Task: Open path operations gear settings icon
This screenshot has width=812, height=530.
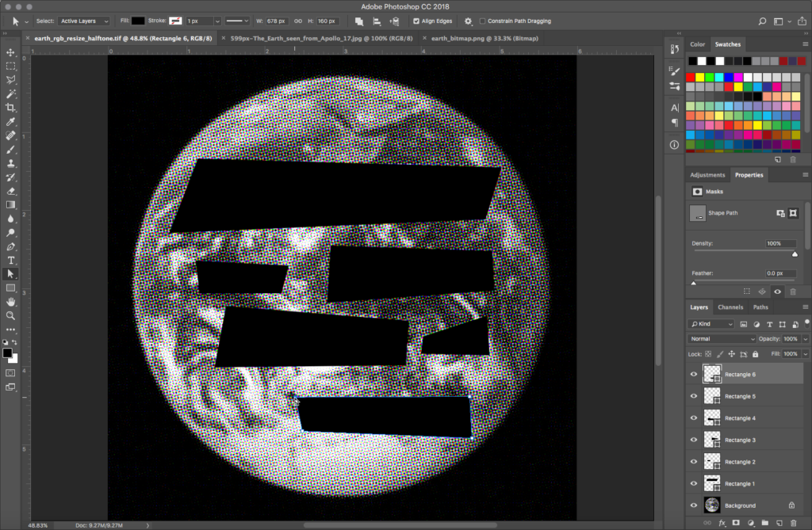Action: click(x=468, y=21)
